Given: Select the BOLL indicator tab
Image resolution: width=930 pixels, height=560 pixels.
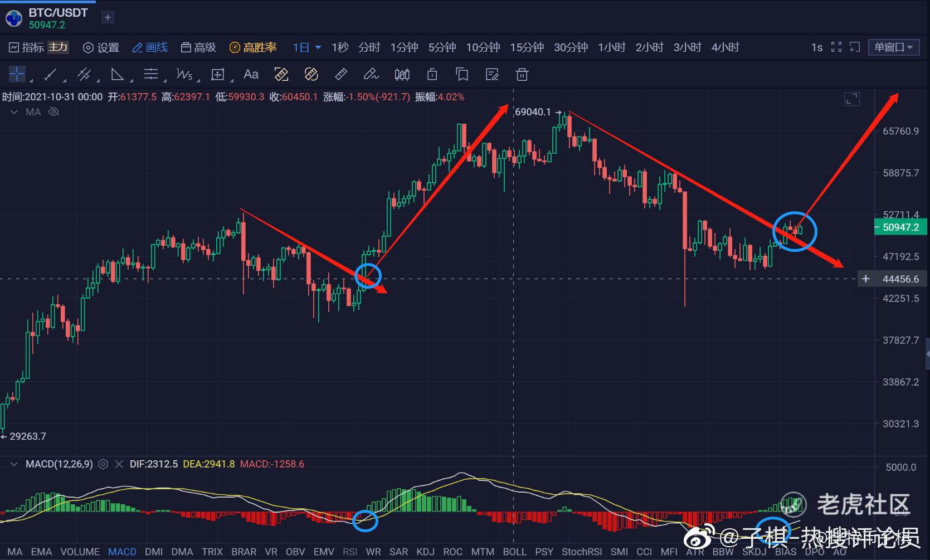Looking at the screenshot, I should (514, 552).
